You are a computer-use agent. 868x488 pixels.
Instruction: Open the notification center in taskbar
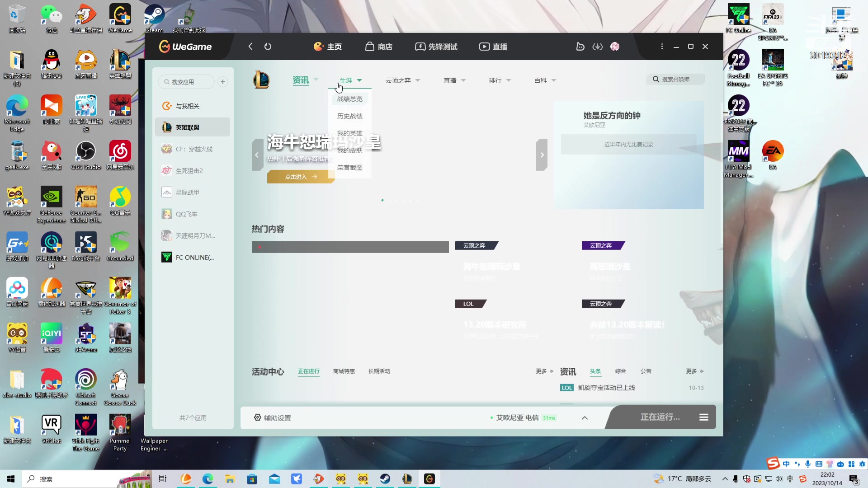point(854,479)
